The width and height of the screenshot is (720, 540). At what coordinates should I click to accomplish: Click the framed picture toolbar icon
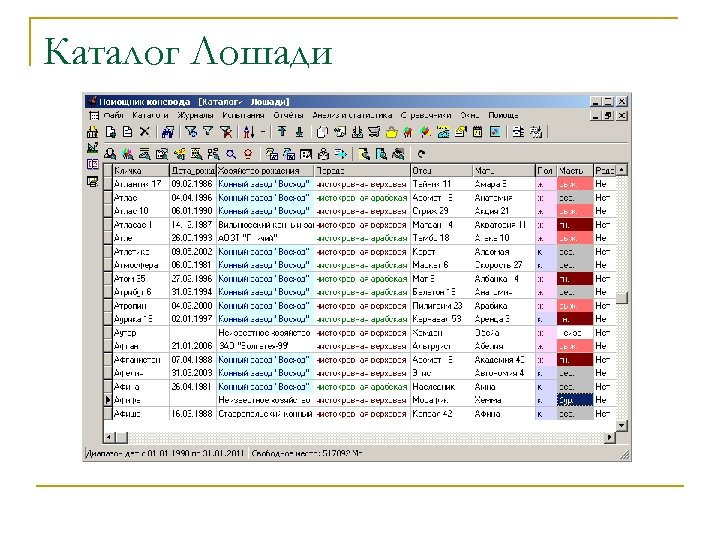click(x=495, y=132)
